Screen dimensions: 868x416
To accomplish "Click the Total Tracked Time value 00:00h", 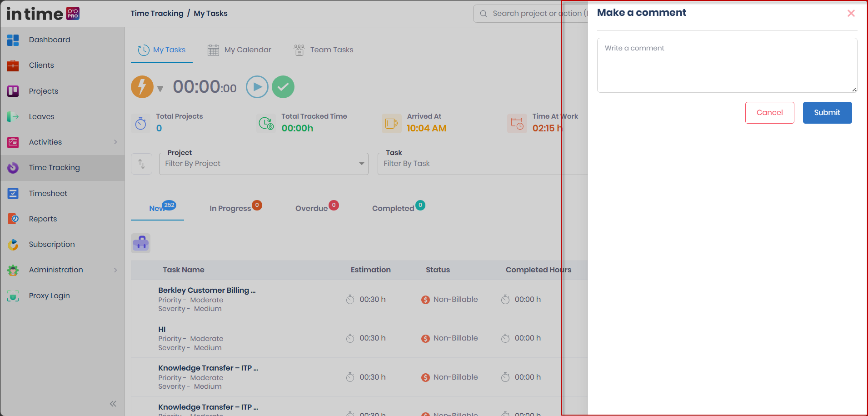I will pos(297,128).
